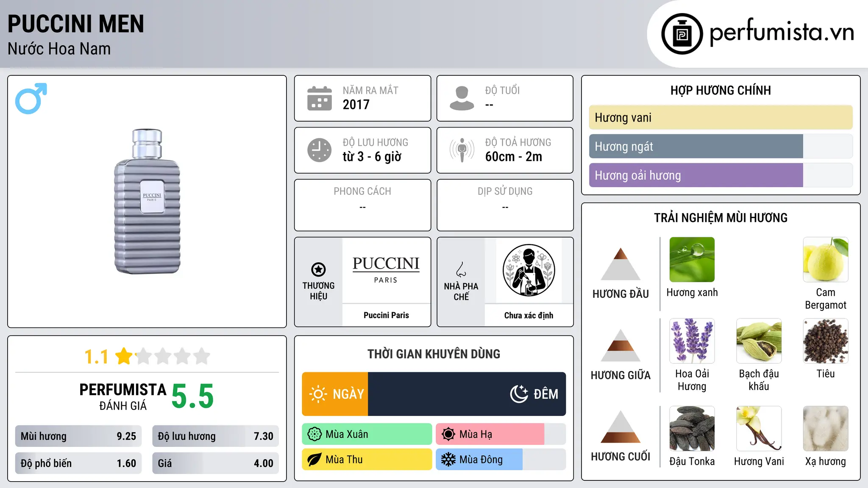This screenshot has height=488, width=868.
Task: Click the Mùa Thu season bar
Action: [x=367, y=460]
